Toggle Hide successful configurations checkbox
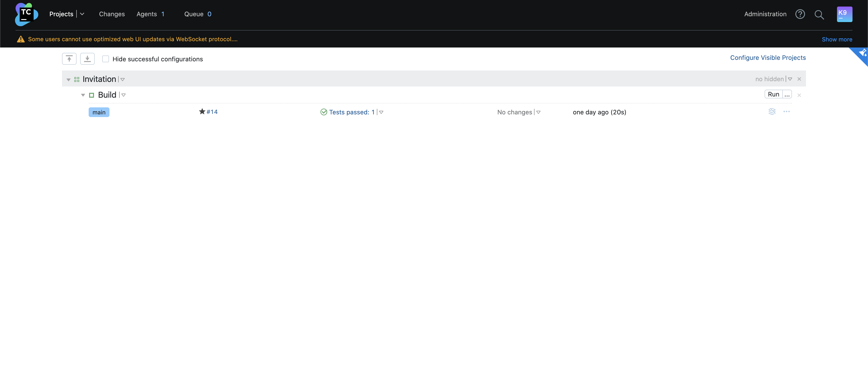 [105, 59]
